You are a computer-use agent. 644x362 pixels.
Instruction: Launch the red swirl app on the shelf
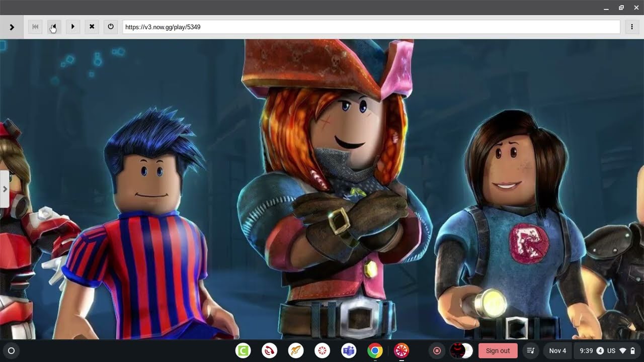pyautogui.click(x=270, y=351)
